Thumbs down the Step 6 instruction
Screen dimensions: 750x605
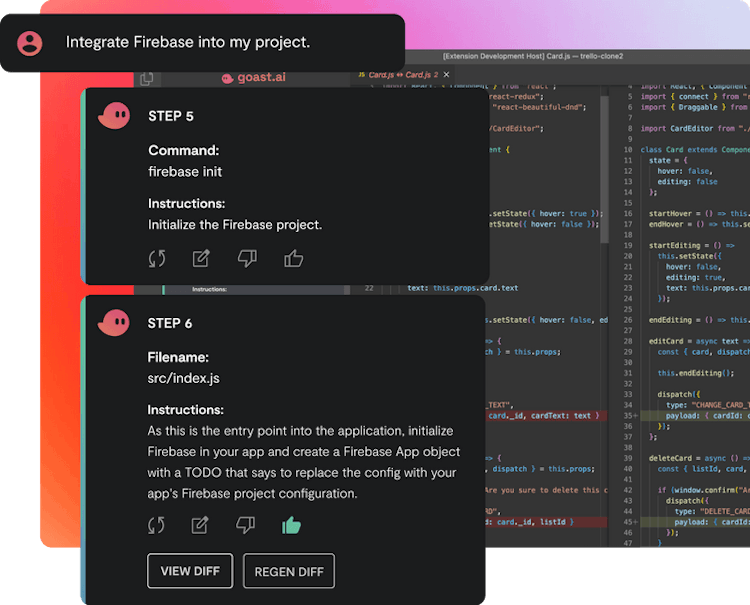click(x=246, y=525)
